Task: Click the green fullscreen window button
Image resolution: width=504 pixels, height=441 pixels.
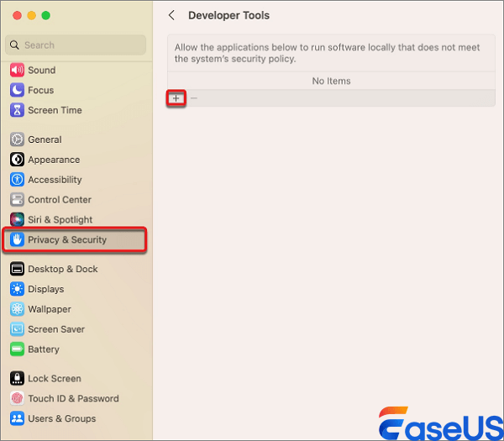Action: [46, 15]
